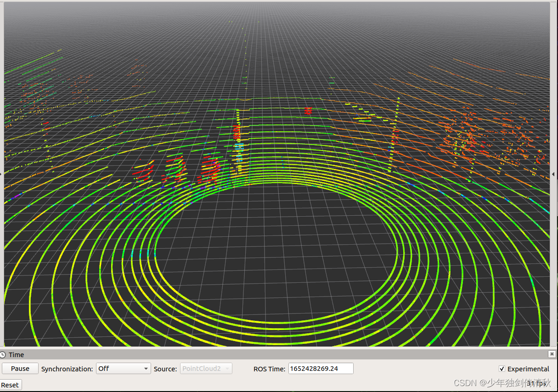Pause the ROS time playback
The width and height of the screenshot is (558, 392).
[x=20, y=369]
